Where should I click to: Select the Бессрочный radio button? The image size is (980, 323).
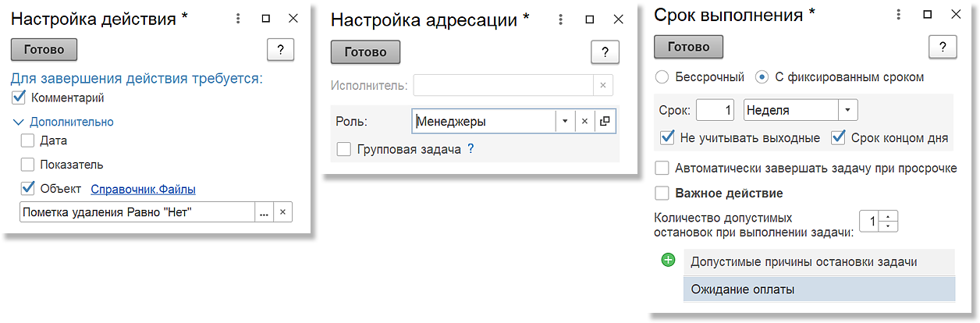click(x=662, y=77)
